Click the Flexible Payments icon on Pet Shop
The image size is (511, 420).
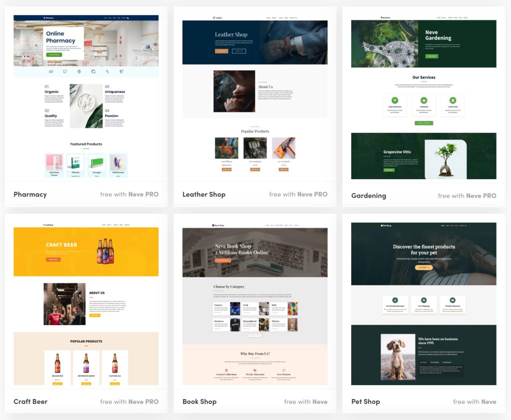[453, 300]
